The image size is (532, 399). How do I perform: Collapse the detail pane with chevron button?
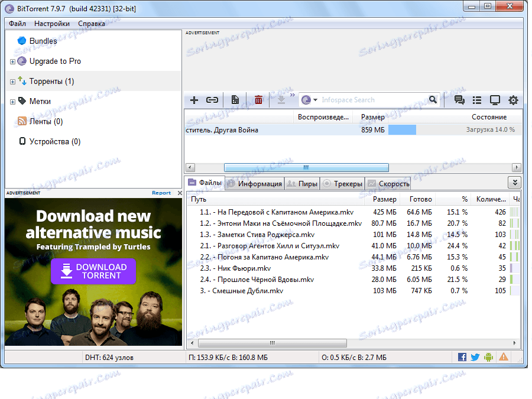[x=515, y=183]
